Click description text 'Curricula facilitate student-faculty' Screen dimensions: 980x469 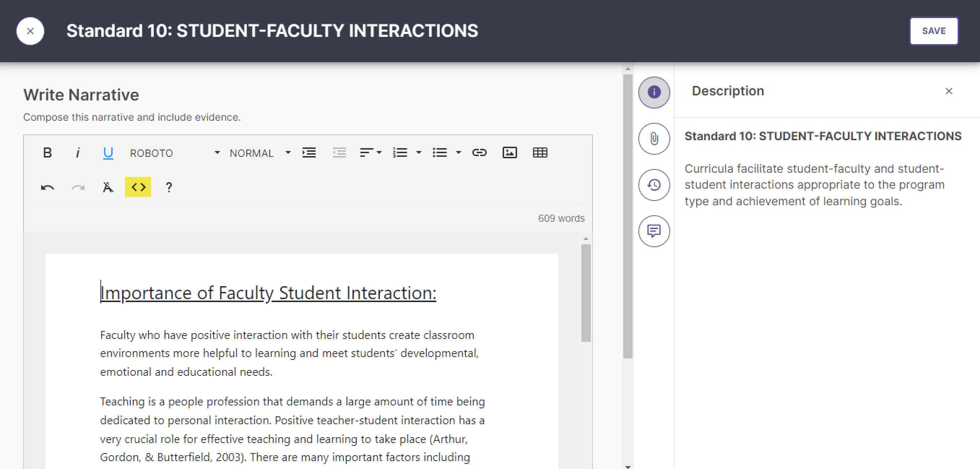click(815, 185)
